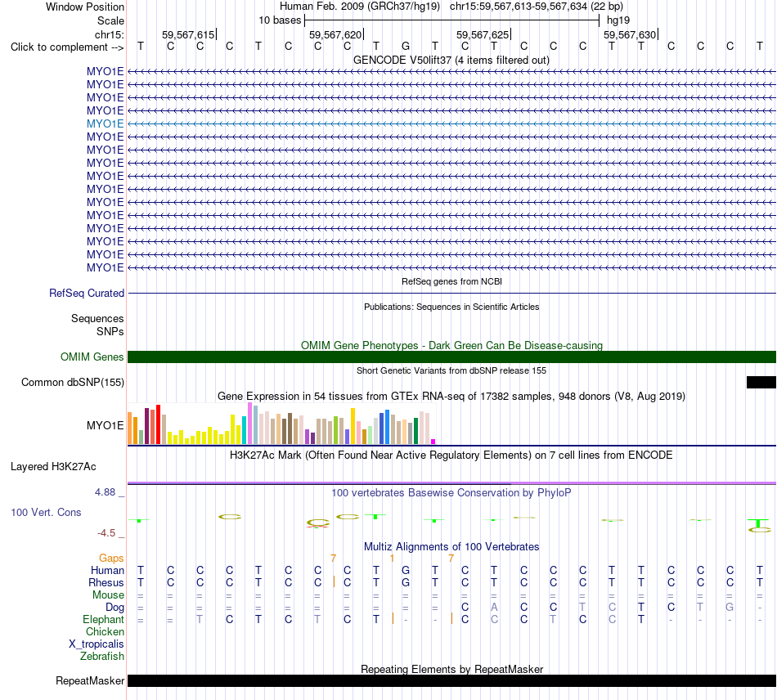Select the Human alignment row label
This screenshot has width=777, height=700.
[107, 571]
